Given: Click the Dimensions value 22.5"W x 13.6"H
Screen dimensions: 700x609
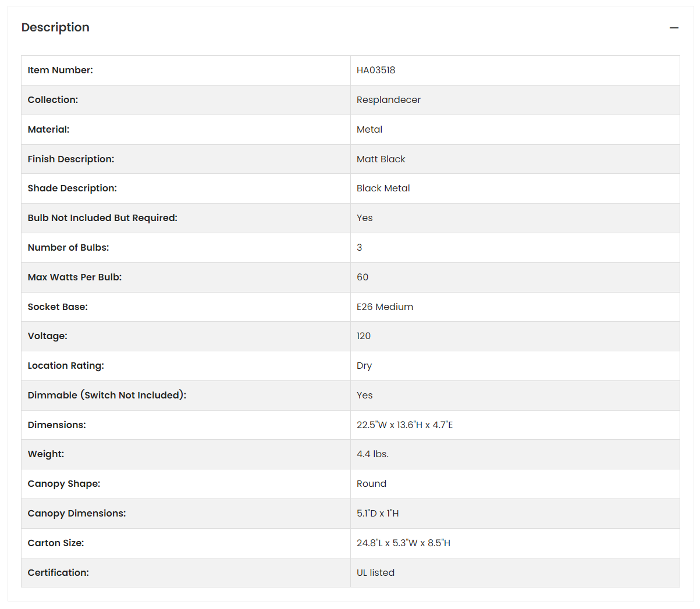Looking at the screenshot, I should coord(405,425).
